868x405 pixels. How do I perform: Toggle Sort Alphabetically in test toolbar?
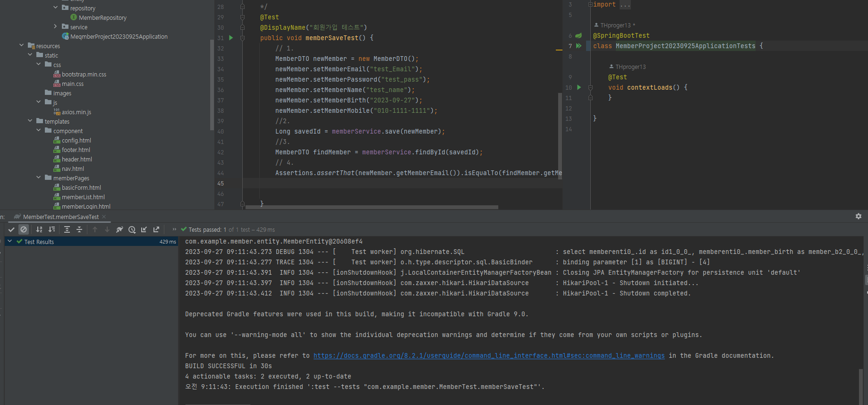click(x=39, y=230)
